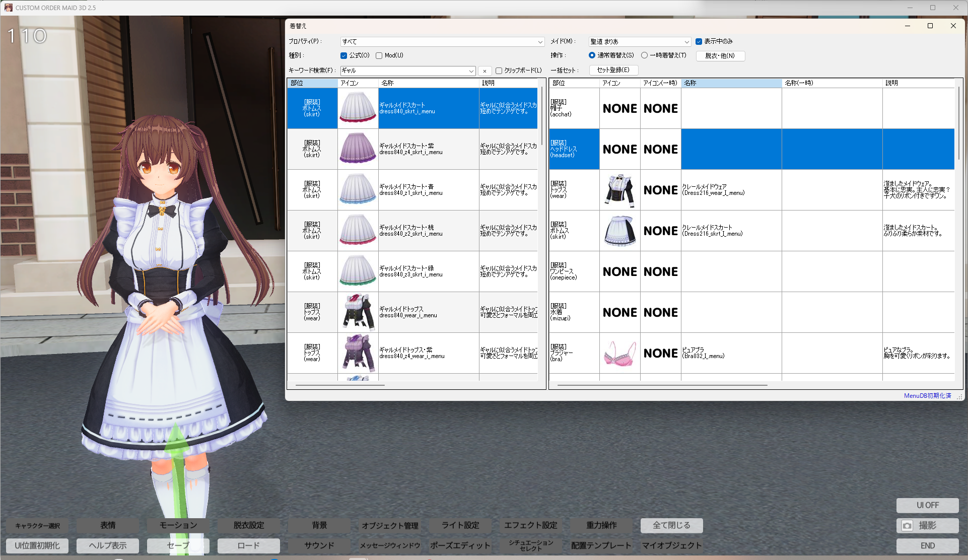Open keyword search history dropdown
968x560 pixels.
point(471,71)
